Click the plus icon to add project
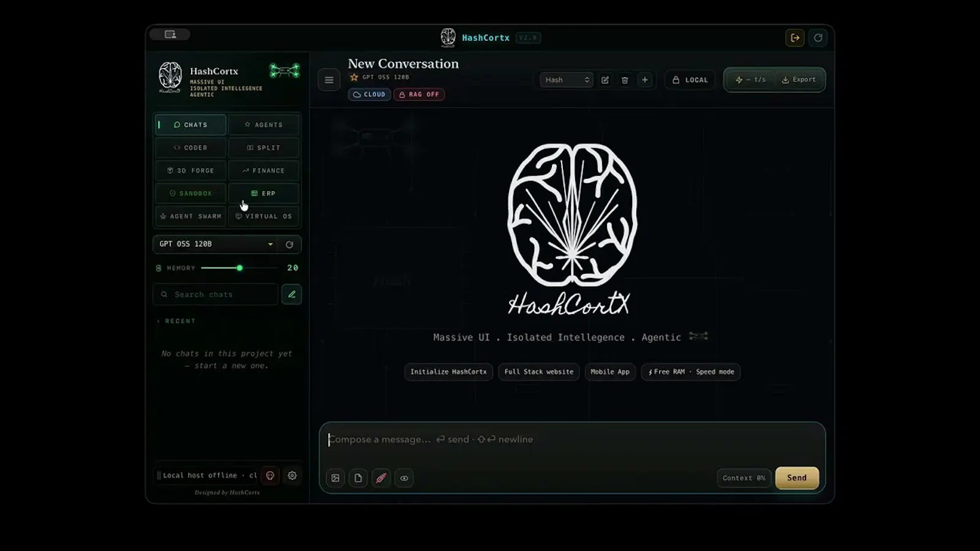 coord(644,80)
